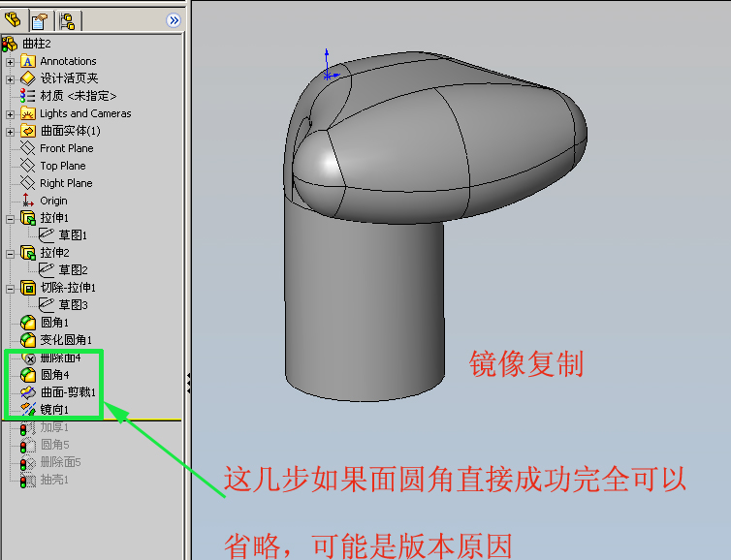This screenshot has height=560, width=731.
Task: Select Origin in the feature tree
Action: coord(53,201)
